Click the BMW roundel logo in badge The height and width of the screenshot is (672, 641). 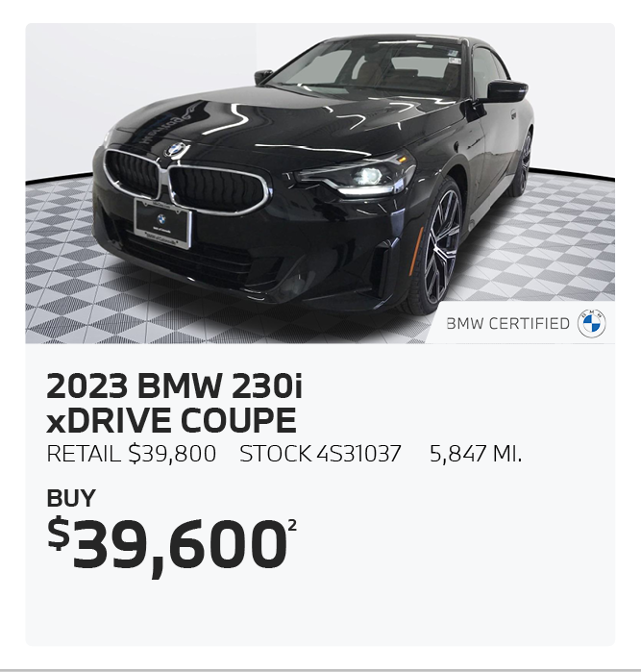click(x=591, y=323)
